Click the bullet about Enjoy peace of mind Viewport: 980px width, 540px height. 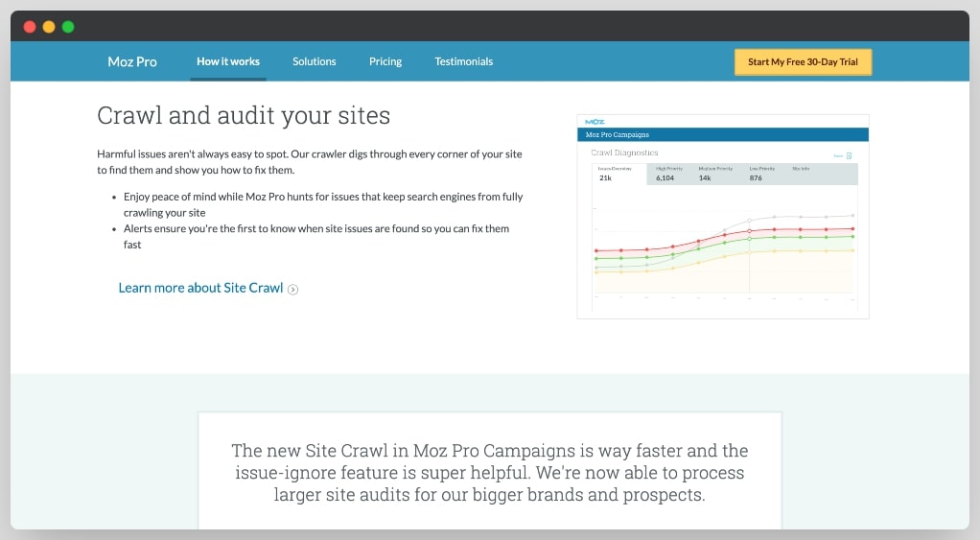pyautogui.click(x=323, y=204)
